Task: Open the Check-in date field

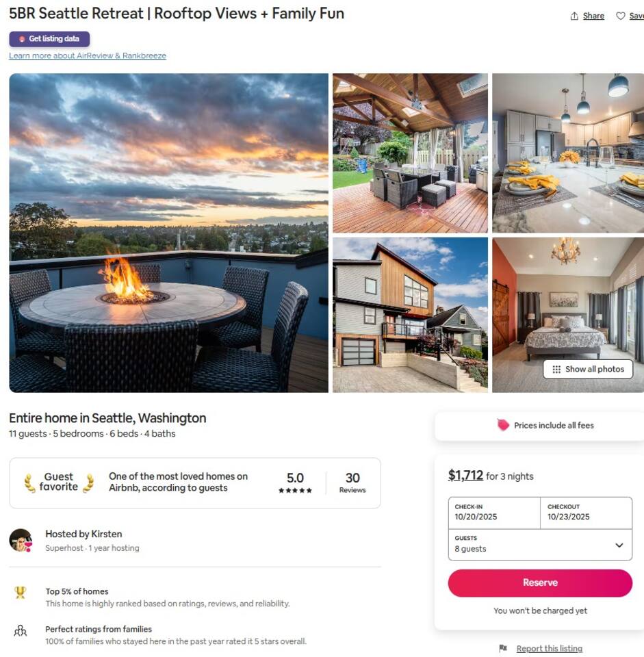Action: tap(494, 513)
